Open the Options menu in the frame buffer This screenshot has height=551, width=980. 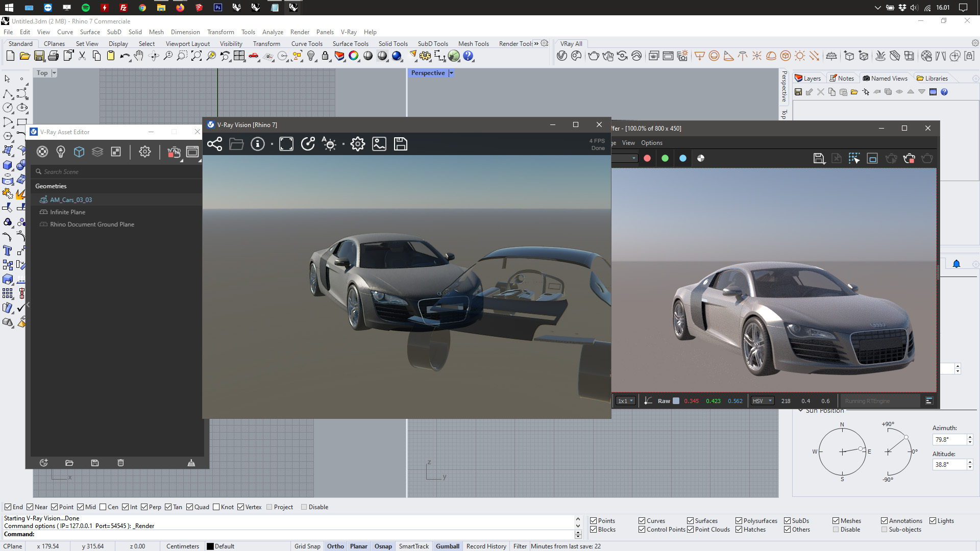pos(651,143)
